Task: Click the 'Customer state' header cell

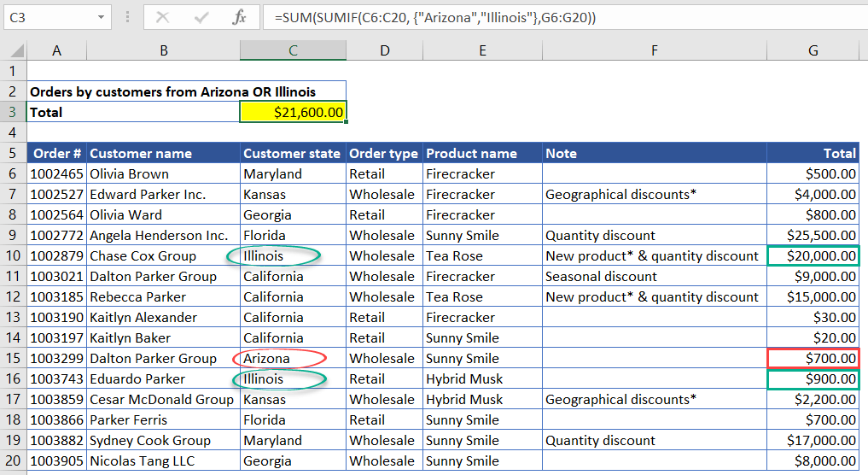Action: tap(293, 154)
